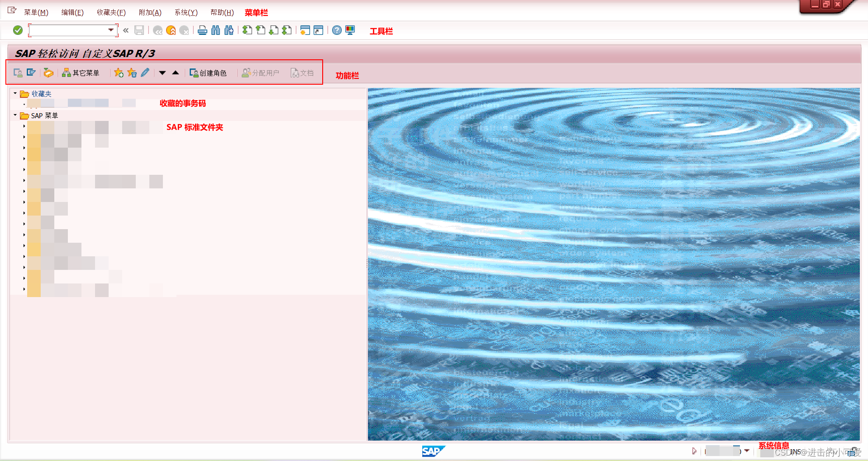Click the Create New Session window icon
The image size is (868, 461).
[305, 30]
